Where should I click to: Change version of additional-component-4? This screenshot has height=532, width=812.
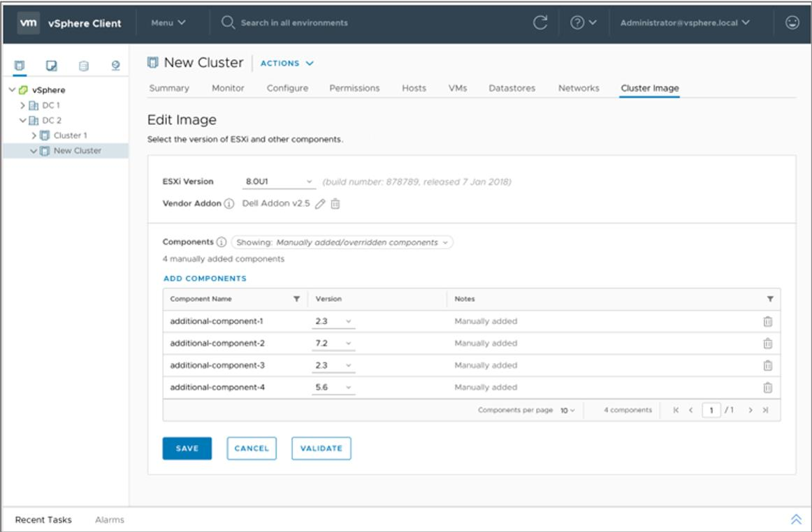(x=333, y=387)
